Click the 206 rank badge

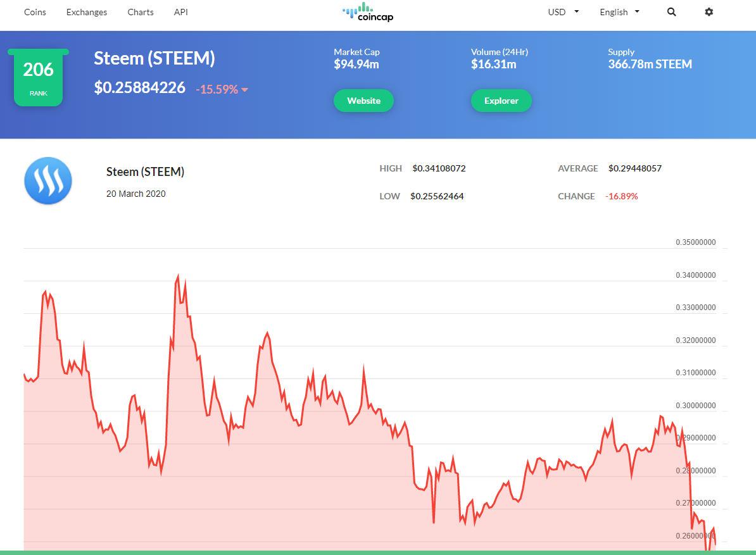(x=39, y=78)
